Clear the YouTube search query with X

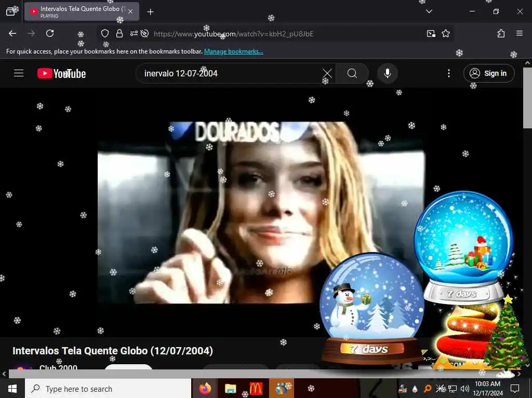point(327,73)
